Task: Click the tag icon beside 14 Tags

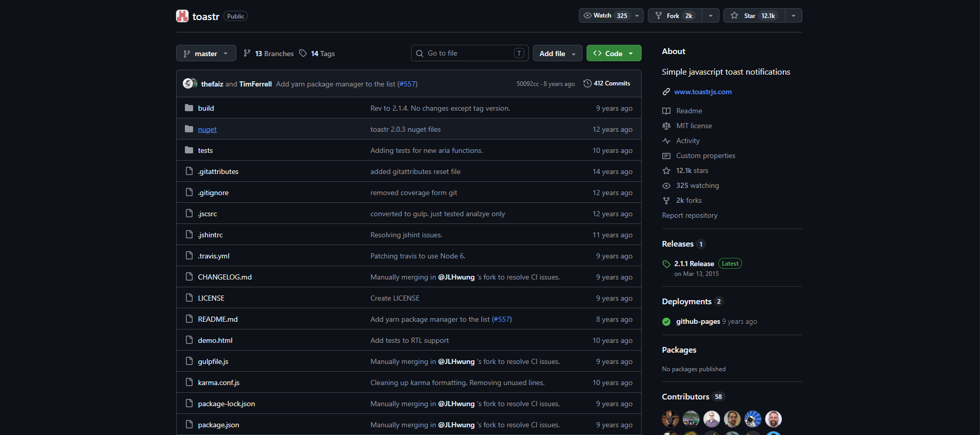Action: 303,53
